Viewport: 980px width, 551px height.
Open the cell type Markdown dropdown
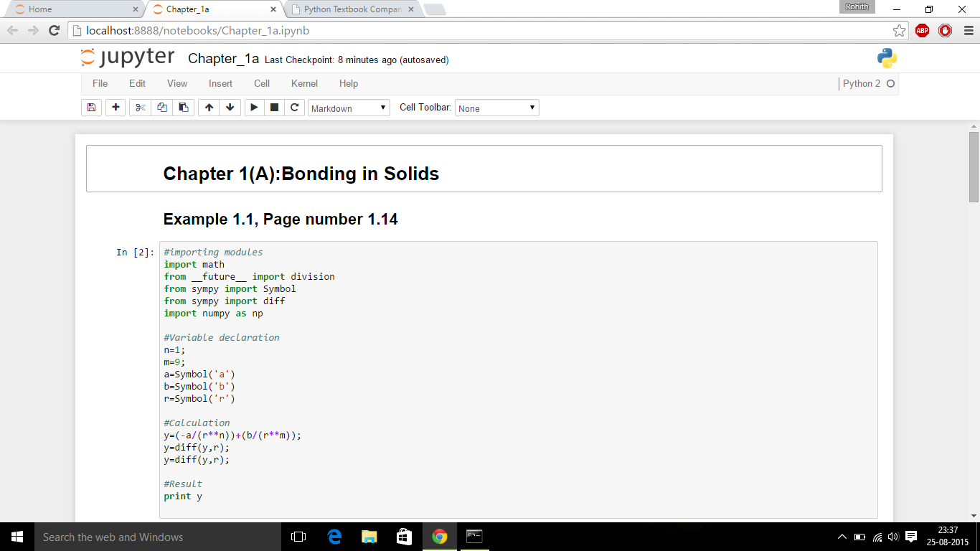pyautogui.click(x=349, y=108)
